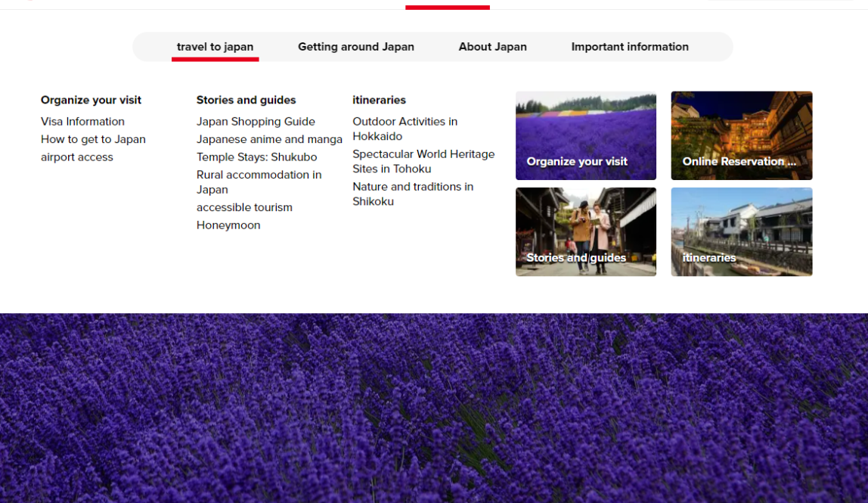Open 'How to get to Japan' link

[x=93, y=139]
